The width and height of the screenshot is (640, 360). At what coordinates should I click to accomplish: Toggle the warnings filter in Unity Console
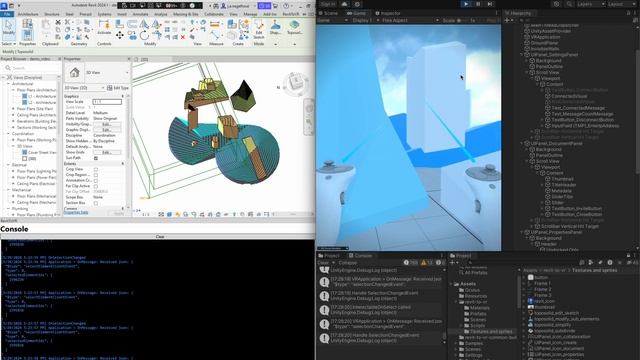427,262
